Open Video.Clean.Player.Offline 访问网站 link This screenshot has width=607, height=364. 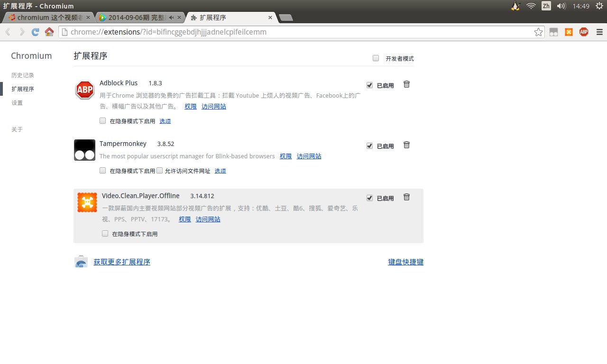tap(208, 219)
